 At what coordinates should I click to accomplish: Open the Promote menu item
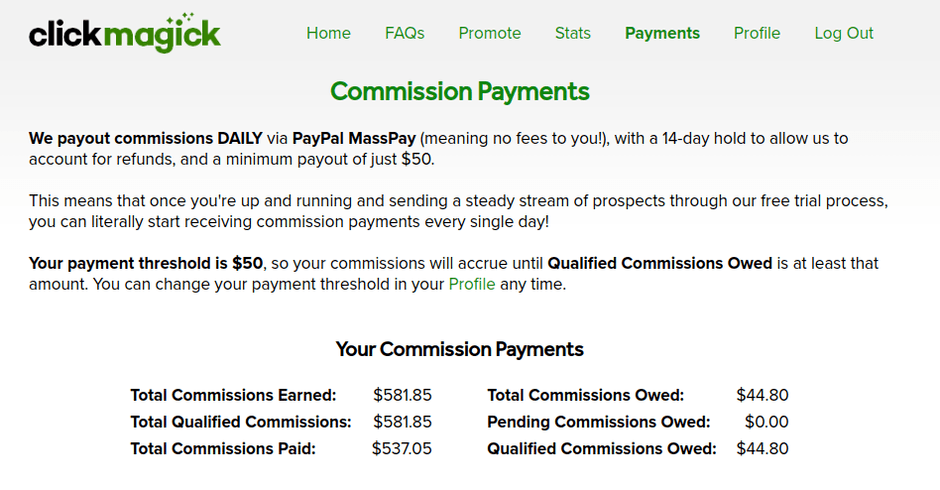(490, 33)
